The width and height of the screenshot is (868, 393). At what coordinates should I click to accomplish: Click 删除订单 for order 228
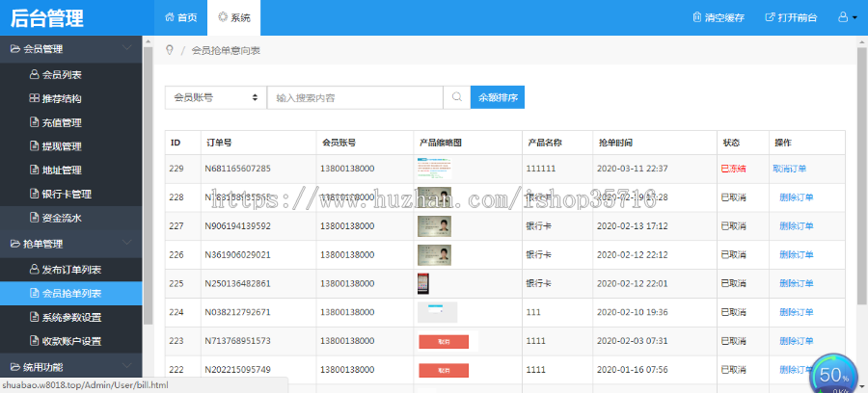tap(797, 197)
